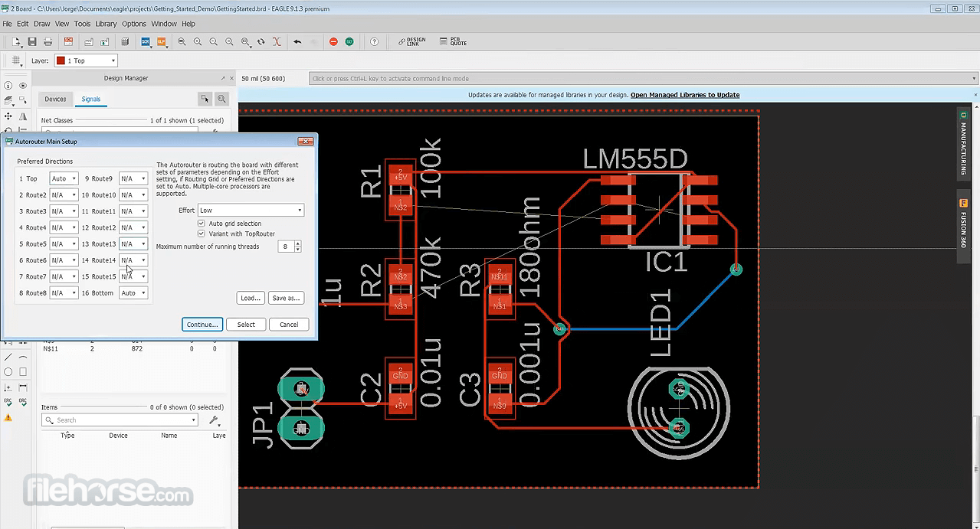Run user program with ULP icon
Image resolution: width=980 pixels, height=529 pixels.
click(x=162, y=41)
